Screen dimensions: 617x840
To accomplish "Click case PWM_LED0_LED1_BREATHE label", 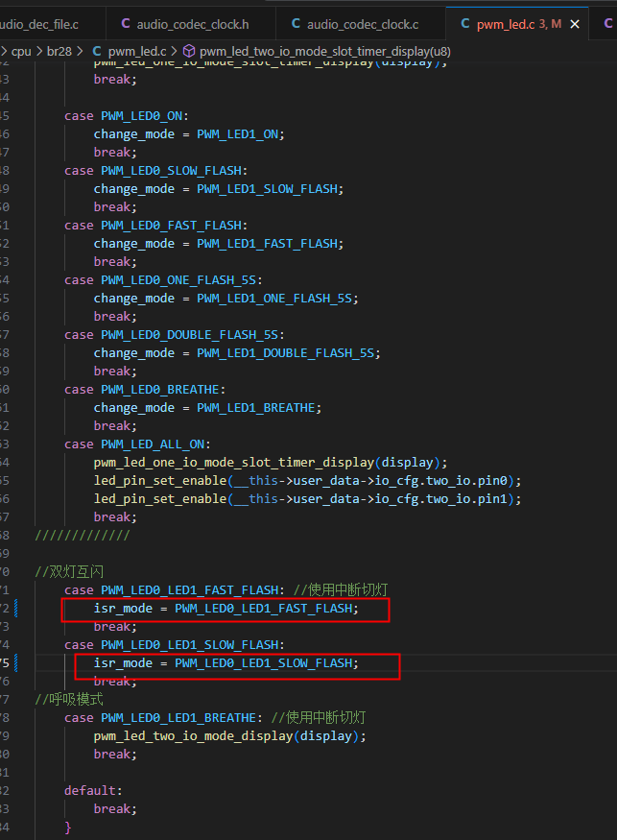I will 163,717.
